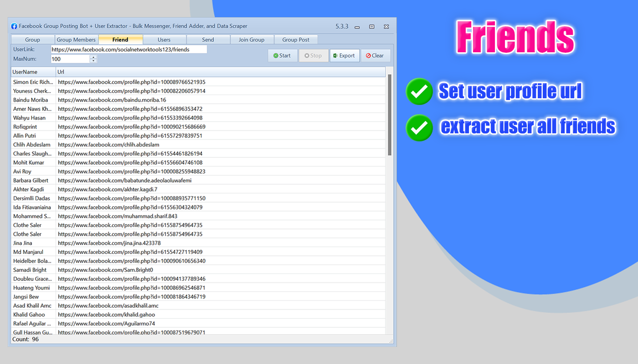Click Huateng Youmi user name
Screen dimensions: 638x364
pos(31,288)
